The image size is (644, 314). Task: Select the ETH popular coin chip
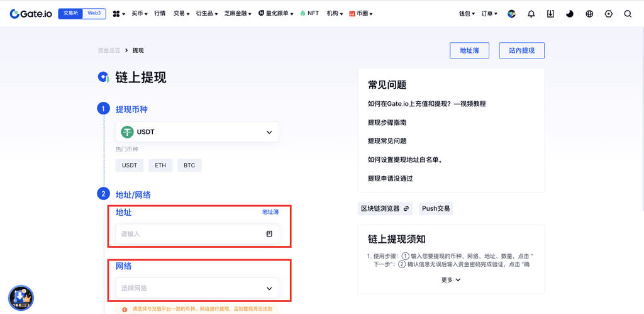click(160, 165)
